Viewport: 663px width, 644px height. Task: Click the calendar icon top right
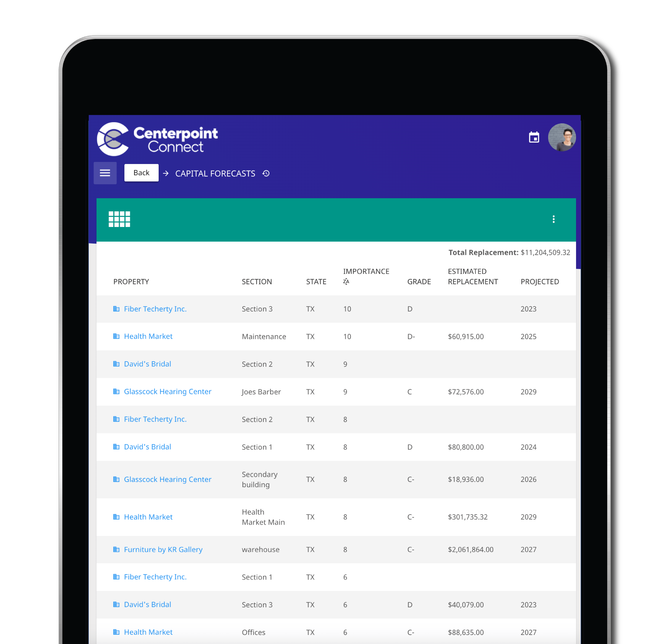[533, 137]
